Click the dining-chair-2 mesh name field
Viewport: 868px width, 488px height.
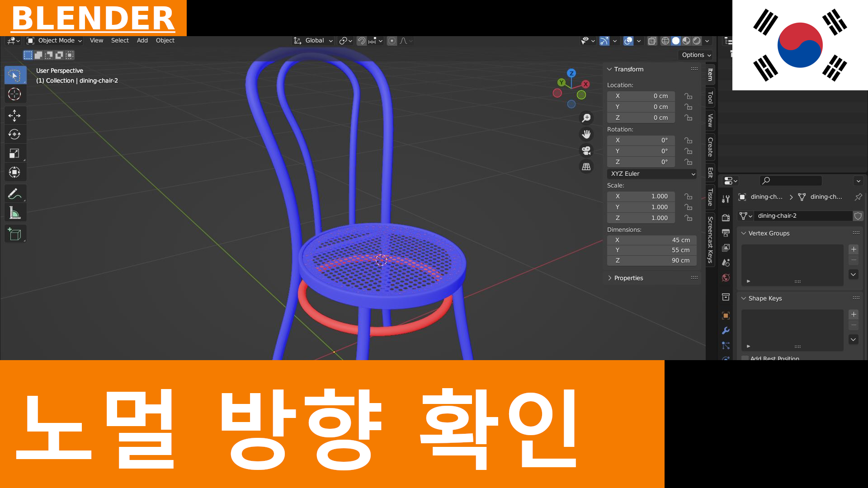pos(804,216)
